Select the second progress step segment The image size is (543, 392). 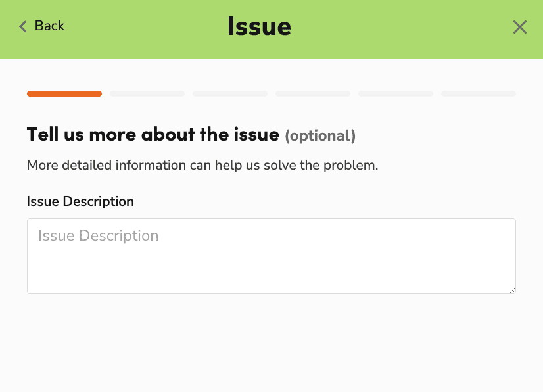pyautogui.click(x=147, y=94)
